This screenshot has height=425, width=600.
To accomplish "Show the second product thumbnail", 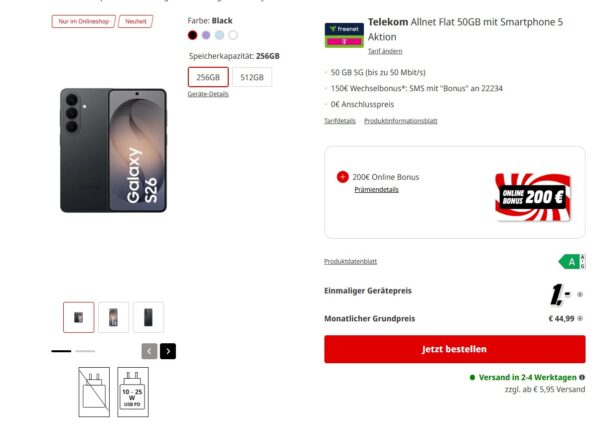I will coord(113,317).
